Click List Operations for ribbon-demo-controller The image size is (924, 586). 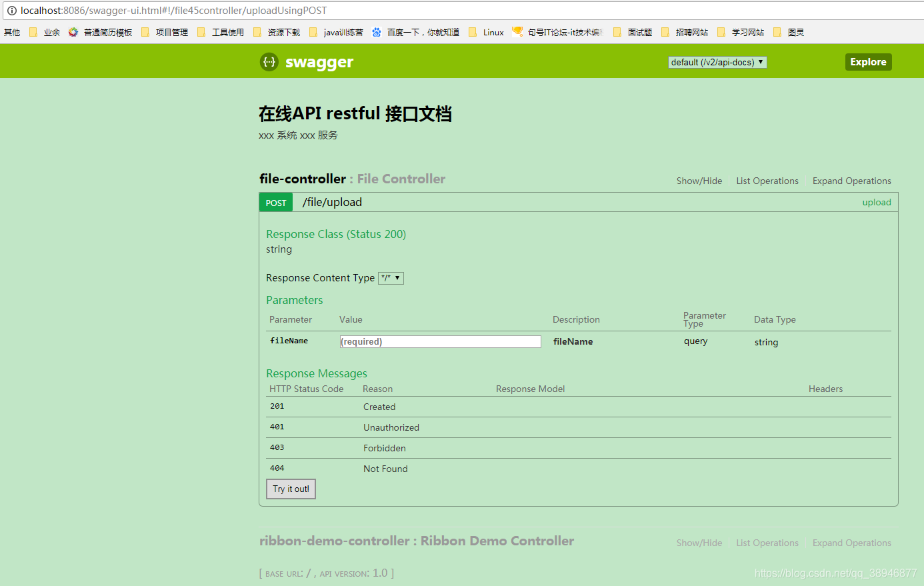point(767,543)
